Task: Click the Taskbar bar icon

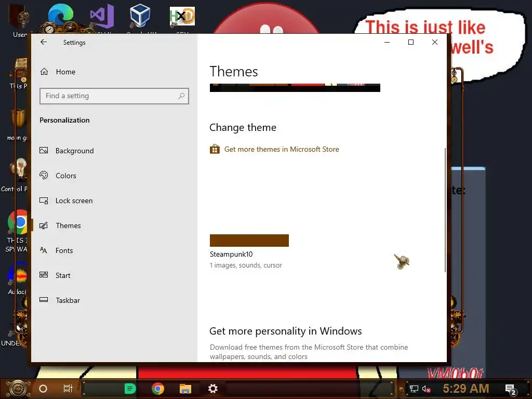Action: (x=44, y=300)
